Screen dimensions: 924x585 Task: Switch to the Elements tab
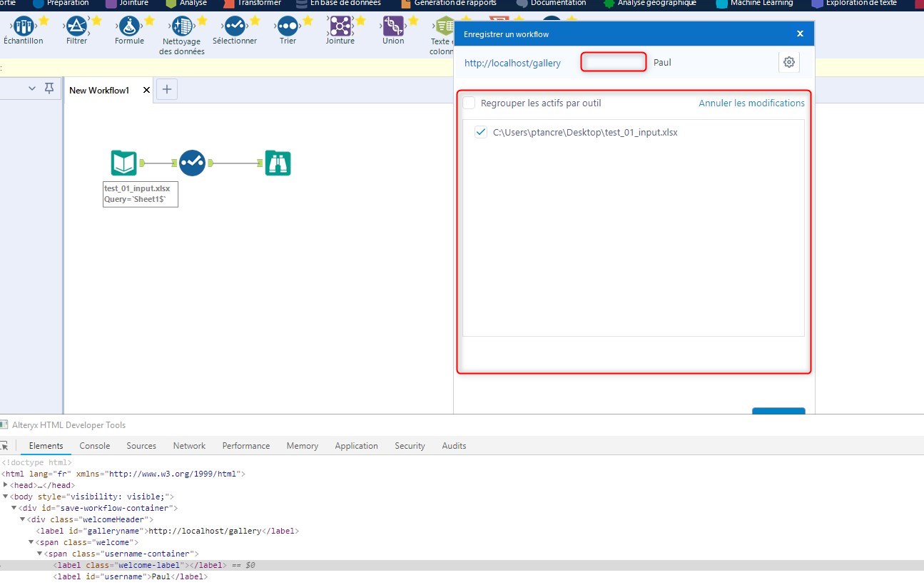point(46,446)
